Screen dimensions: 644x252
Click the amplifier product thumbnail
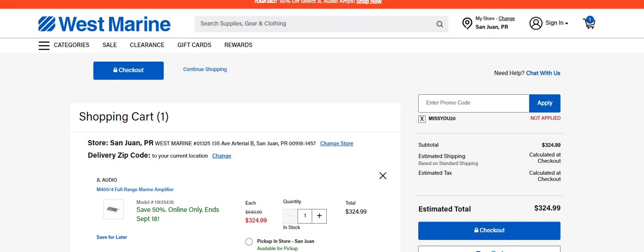pos(113,209)
